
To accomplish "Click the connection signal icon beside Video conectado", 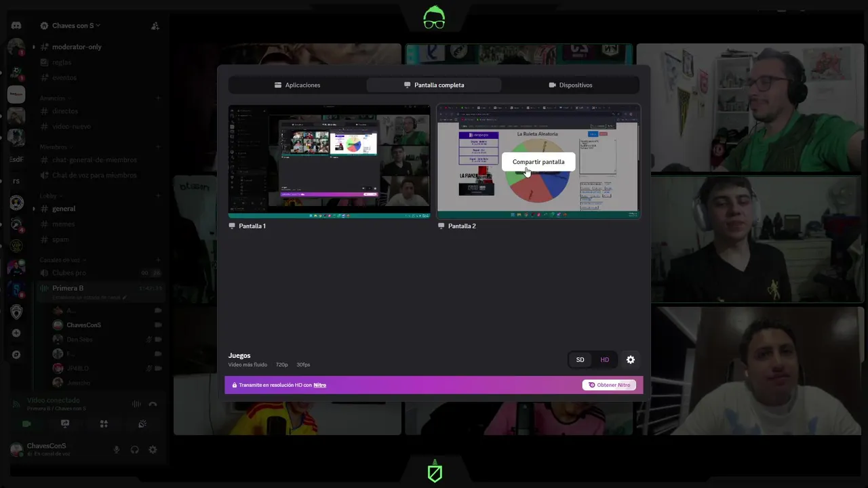I will click(x=16, y=404).
